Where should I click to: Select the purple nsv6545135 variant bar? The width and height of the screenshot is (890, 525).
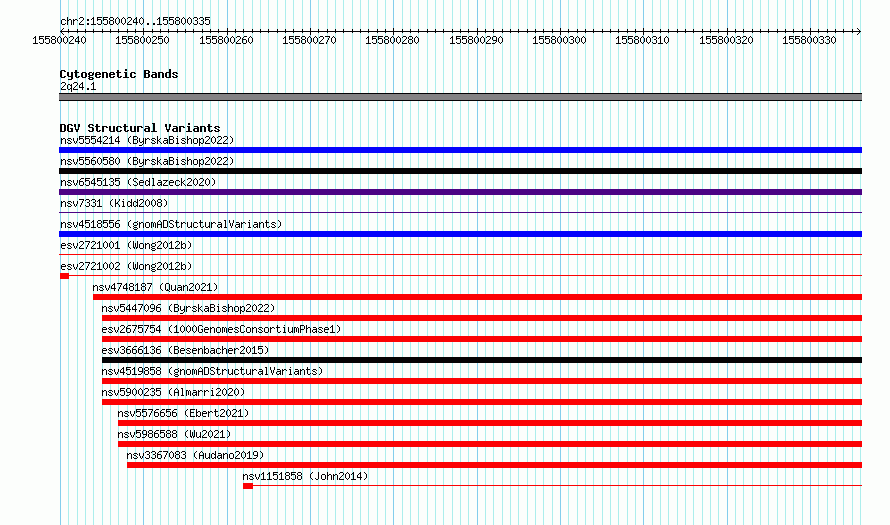[460, 192]
